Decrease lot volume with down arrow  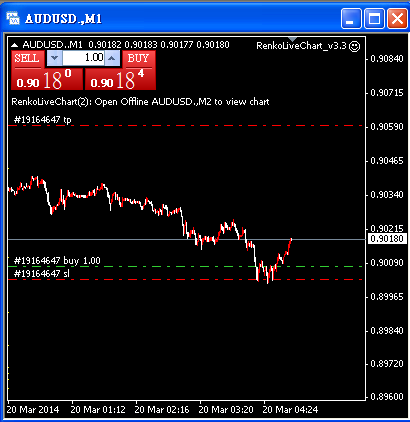54,58
